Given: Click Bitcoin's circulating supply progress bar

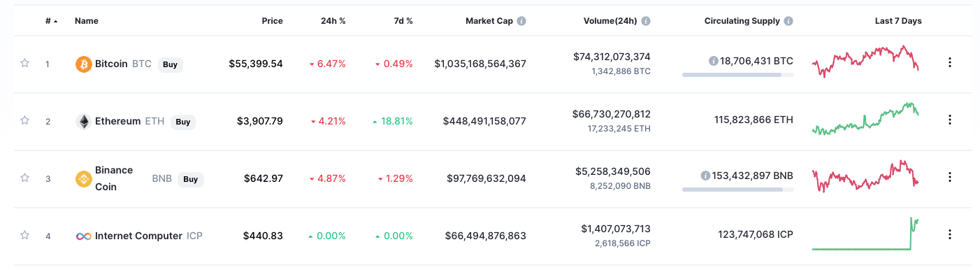Looking at the screenshot, I should tap(737, 74).
